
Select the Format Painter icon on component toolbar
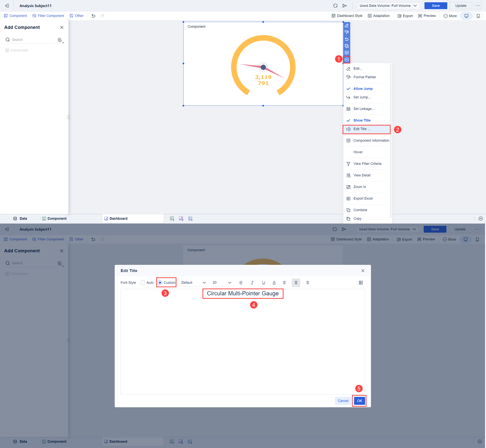pyautogui.click(x=347, y=32)
